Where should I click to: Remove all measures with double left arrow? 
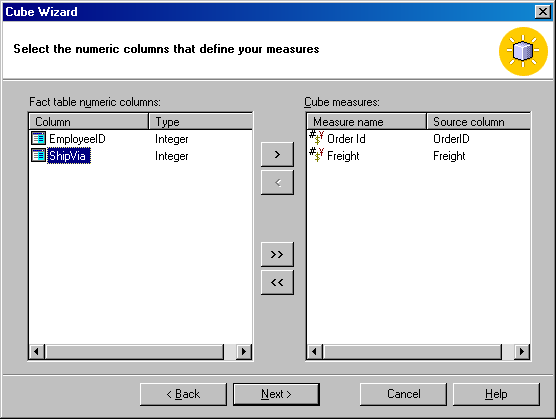coord(277,283)
